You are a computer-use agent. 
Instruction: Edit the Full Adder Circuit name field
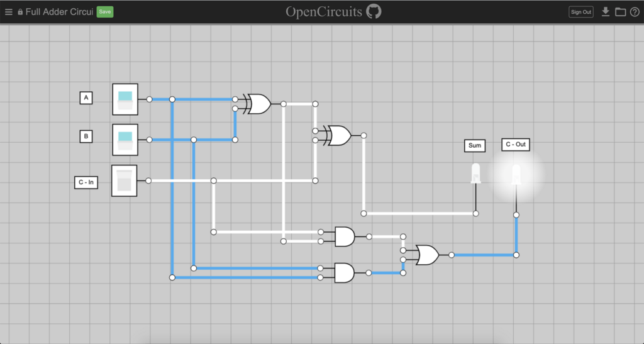59,12
